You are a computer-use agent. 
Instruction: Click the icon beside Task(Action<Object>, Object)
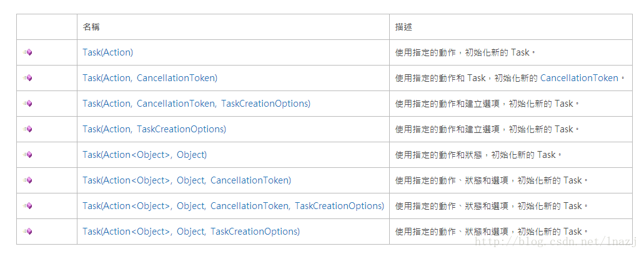[27, 155]
